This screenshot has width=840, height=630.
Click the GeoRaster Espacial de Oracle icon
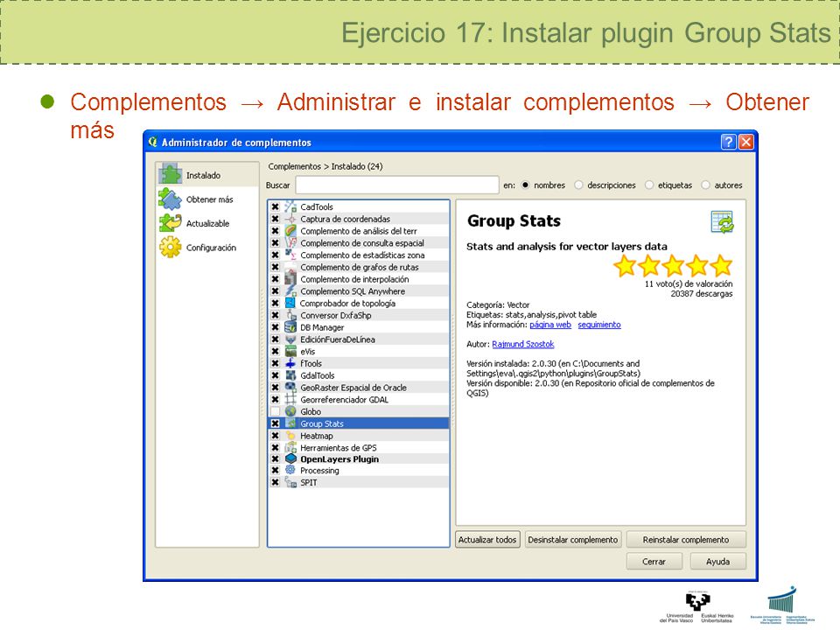point(290,388)
